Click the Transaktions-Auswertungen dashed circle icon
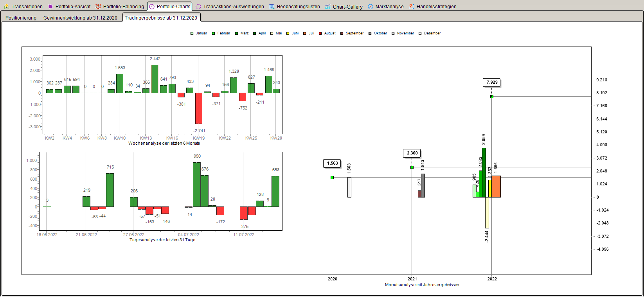This screenshot has height=298, width=644. (198, 7)
